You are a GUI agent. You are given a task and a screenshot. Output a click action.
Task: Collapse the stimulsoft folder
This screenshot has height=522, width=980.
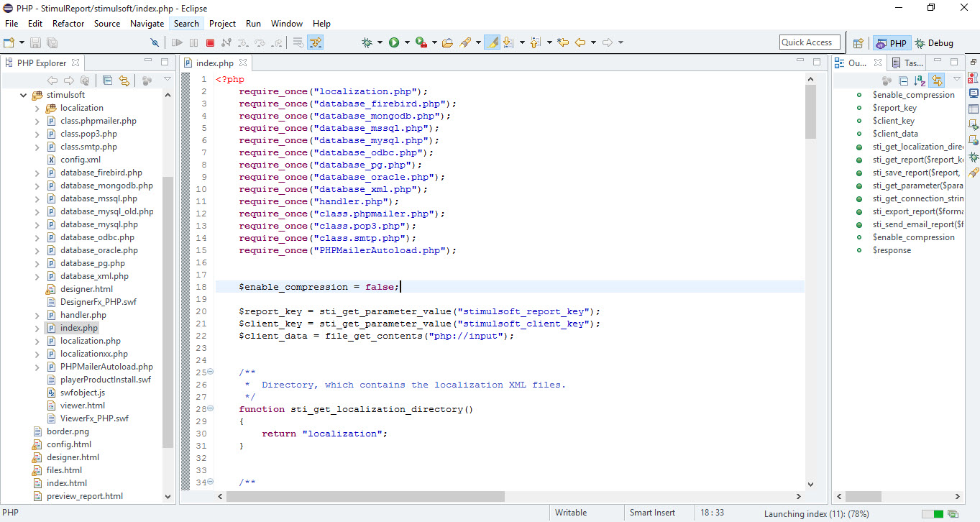pos(24,95)
